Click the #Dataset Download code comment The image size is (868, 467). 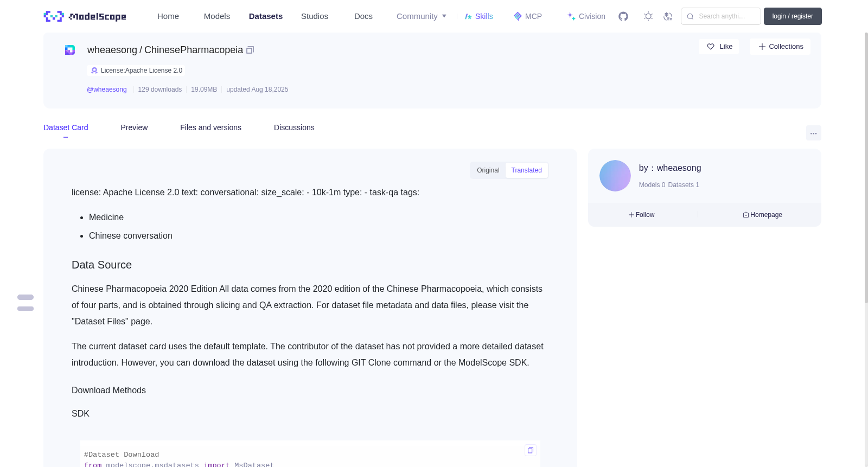122,455
